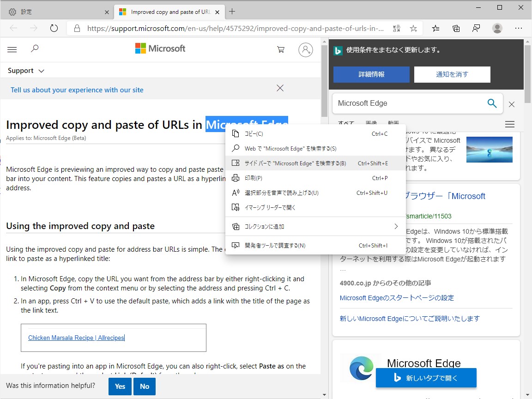The height and width of the screenshot is (399, 532).
Task: Click the immersive reader icon
Action: (x=236, y=207)
